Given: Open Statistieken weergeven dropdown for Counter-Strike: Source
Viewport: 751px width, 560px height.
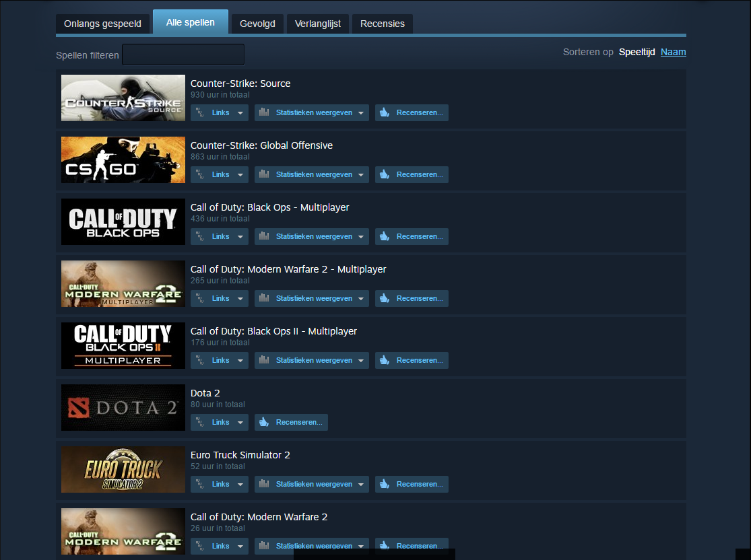Looking at the screenshot, I should point(361,113).
